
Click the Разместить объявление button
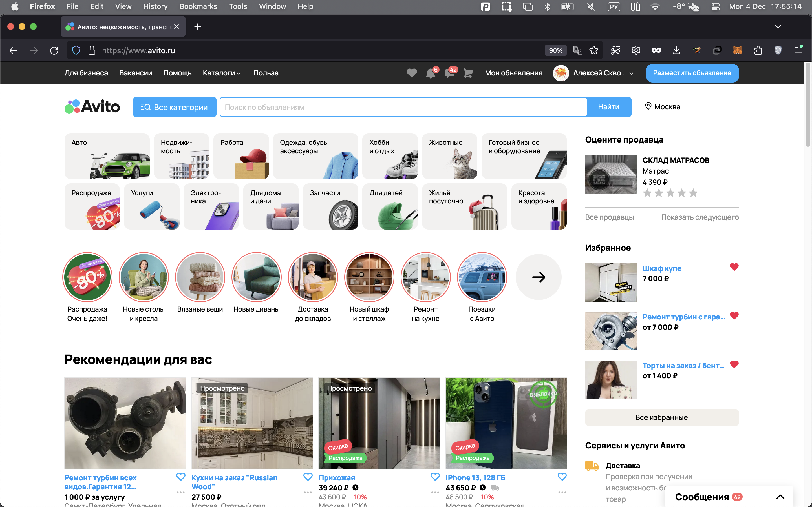click(692, 73)
